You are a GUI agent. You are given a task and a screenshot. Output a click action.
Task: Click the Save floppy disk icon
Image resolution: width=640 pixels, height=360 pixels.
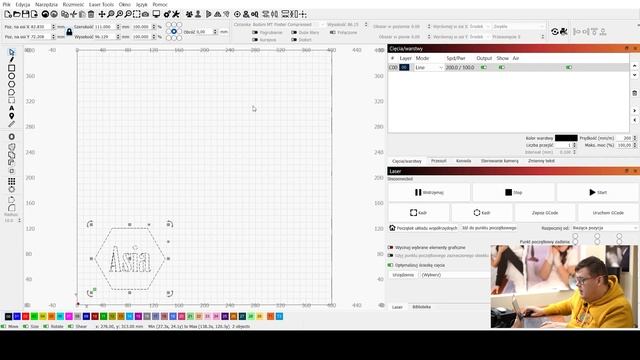25,14
